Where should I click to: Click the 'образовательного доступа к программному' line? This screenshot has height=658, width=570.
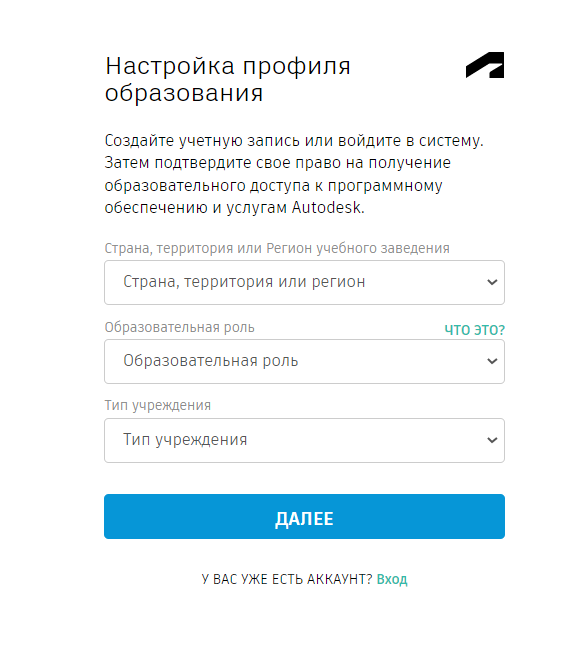[273, 185]
